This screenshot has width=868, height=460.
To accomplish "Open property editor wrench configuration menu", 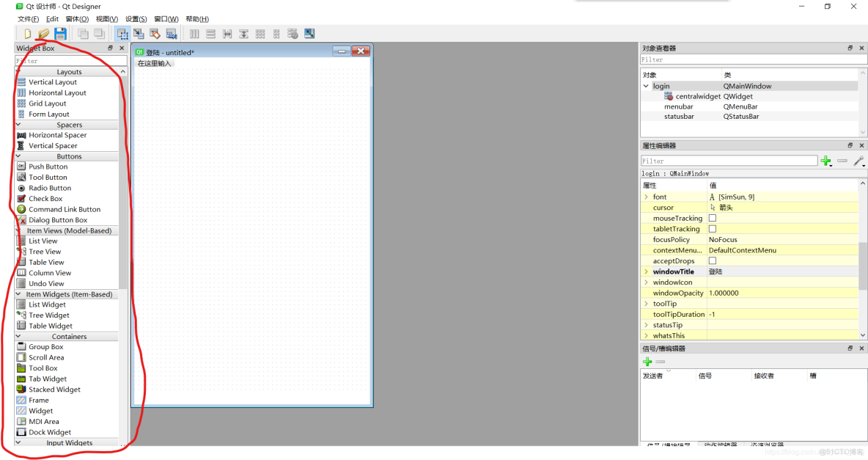I will [858, 161].
